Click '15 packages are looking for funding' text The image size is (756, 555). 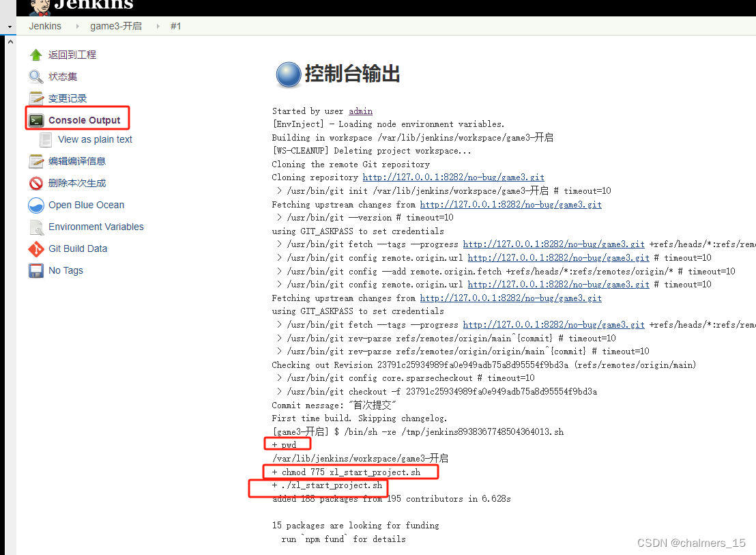pyautogui.click(x=355, y=526)
